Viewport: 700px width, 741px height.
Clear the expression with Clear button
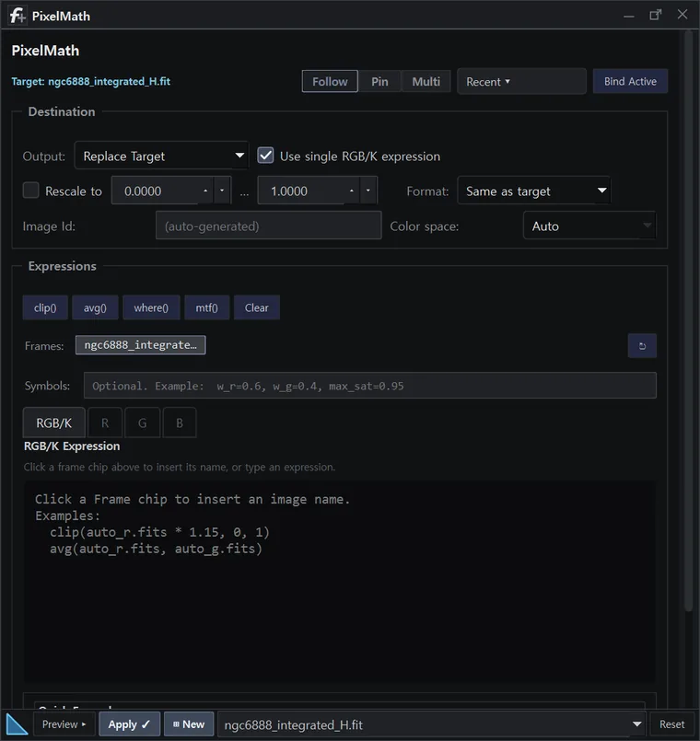tap(256, 307)
